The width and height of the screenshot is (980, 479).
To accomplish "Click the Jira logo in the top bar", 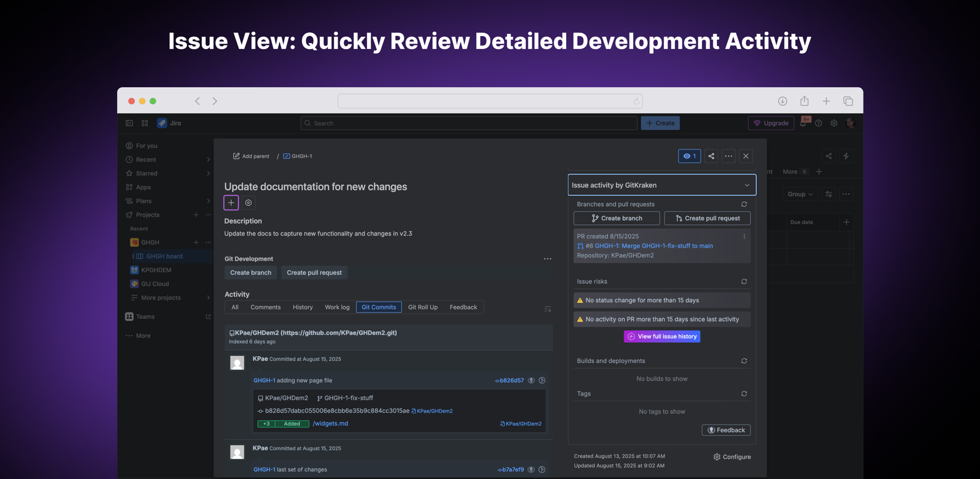I will (x=169, y=123).
